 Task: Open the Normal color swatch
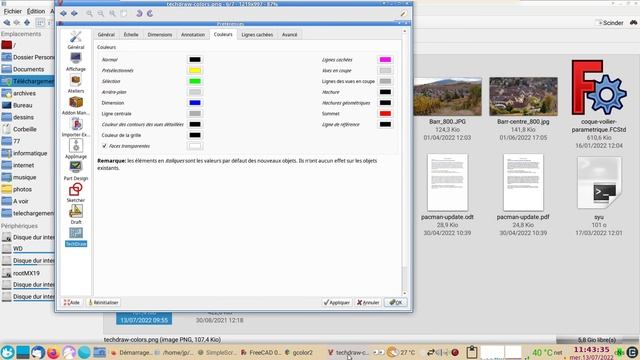(x=195, y=60)
